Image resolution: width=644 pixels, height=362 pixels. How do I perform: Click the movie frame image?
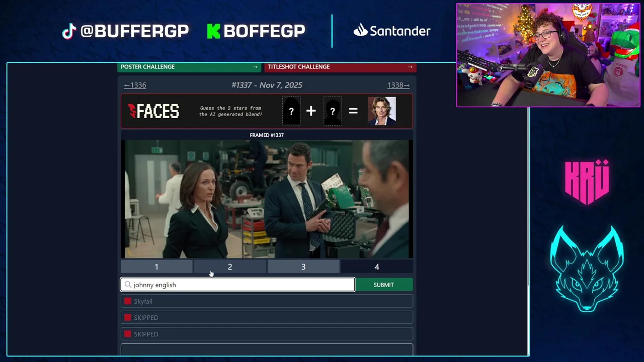click(267, 199)
